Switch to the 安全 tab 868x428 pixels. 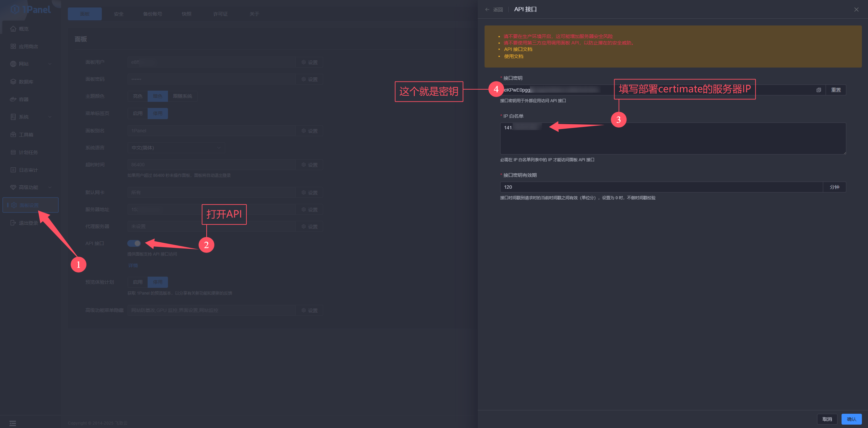click(x=119, y=14)
